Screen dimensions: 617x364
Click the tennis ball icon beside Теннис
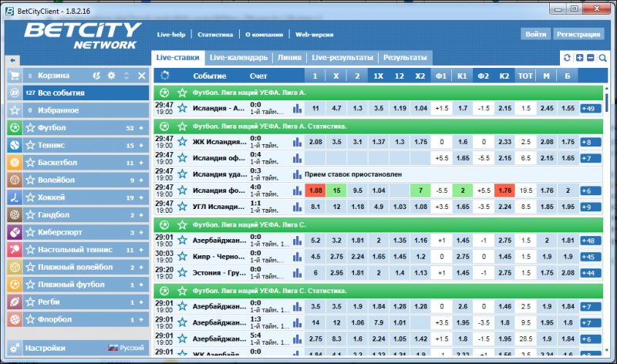(x=15, y=145)
